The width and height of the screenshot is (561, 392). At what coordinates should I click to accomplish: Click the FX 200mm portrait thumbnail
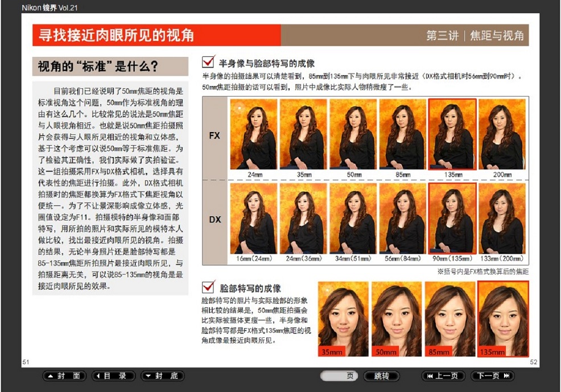pos(501,134)
